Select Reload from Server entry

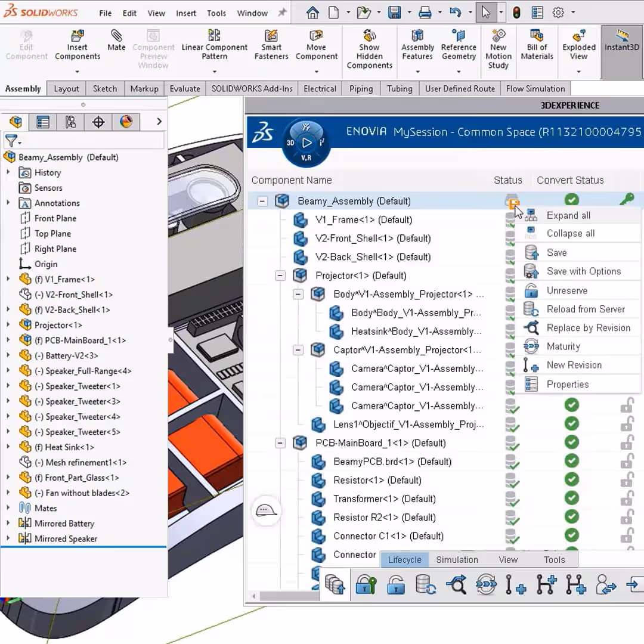[578, 309]
